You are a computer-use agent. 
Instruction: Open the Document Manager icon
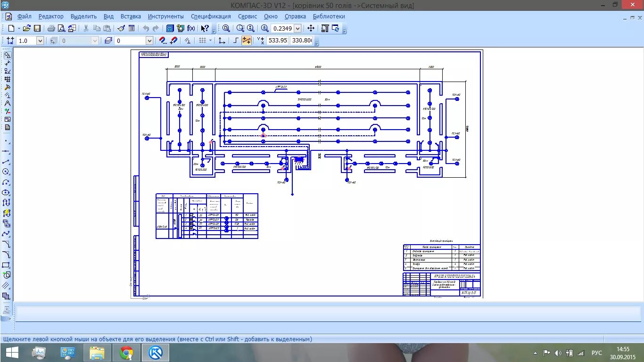(170, 28)
